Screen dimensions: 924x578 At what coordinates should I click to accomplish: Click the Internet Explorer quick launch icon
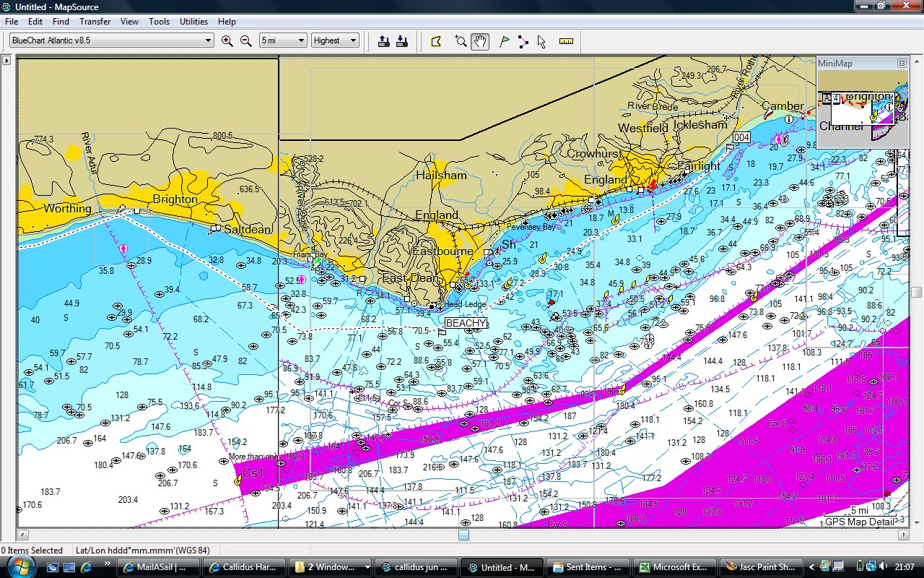pyautogui.click(x=86, y=566)
